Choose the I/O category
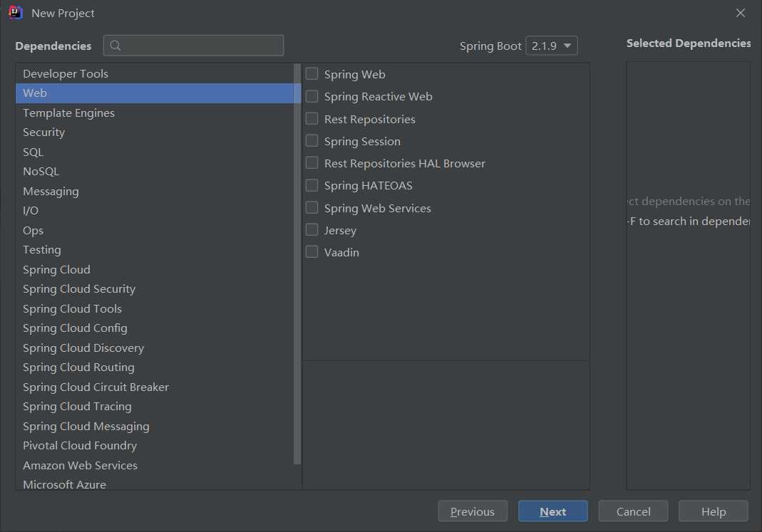 pyautogui.click(x=155, y=211)
